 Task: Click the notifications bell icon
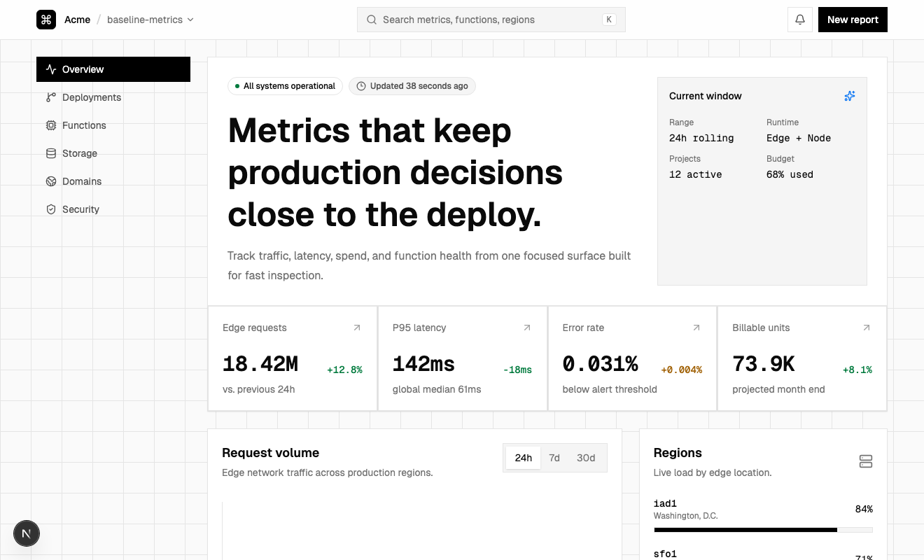tap(800, 20)
